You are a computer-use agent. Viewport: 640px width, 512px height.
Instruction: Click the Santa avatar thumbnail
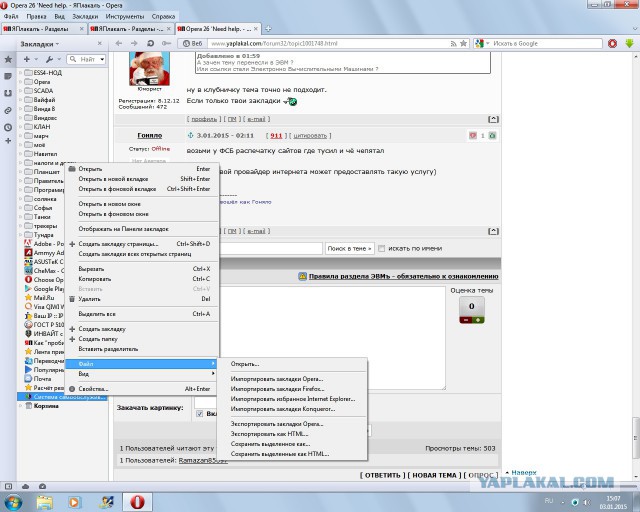coord(149,69)
